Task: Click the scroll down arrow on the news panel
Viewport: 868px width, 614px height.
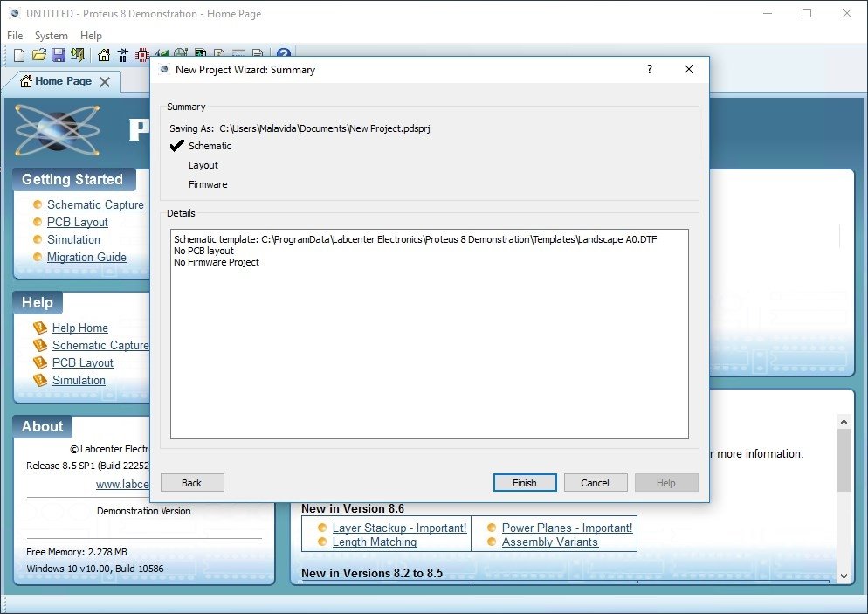Action: (844, 576)
